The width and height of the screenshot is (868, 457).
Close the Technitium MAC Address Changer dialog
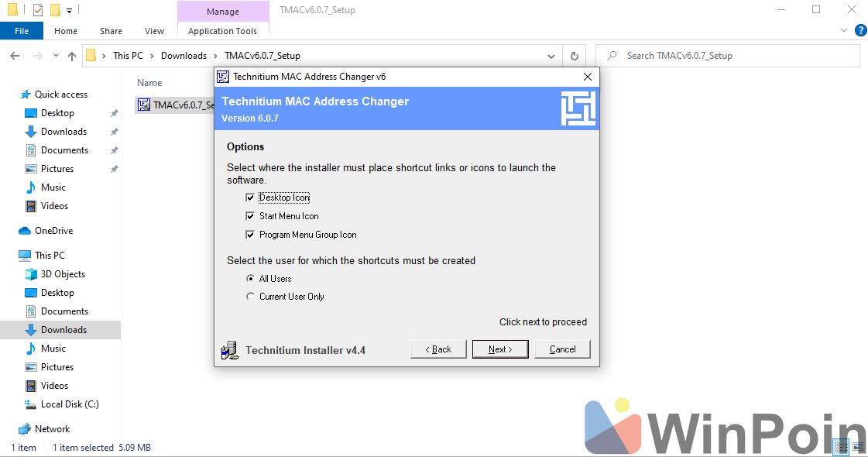[x=588, y=77]
